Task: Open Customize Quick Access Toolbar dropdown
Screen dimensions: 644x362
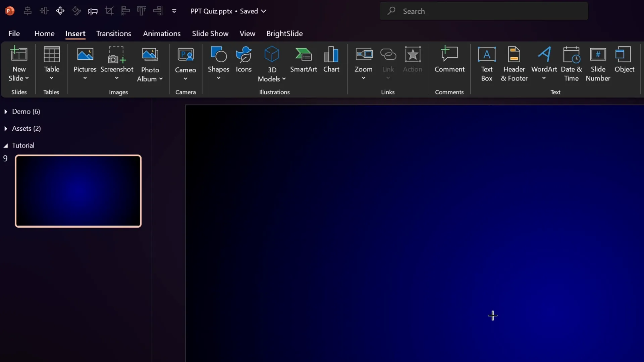Action: [x=174, y=11]
